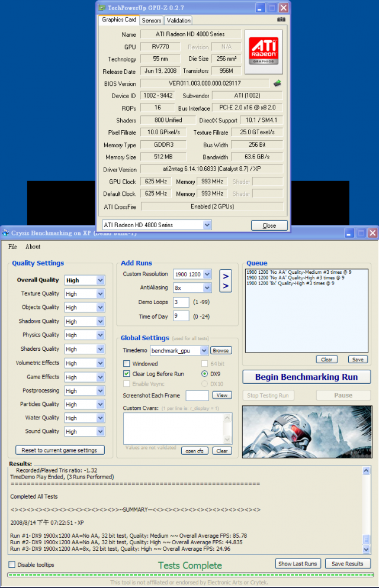This screenshot has height=588, width=379.
Task: Open the Volumetric Effects dropdown
Action: (x=100, y=363)
